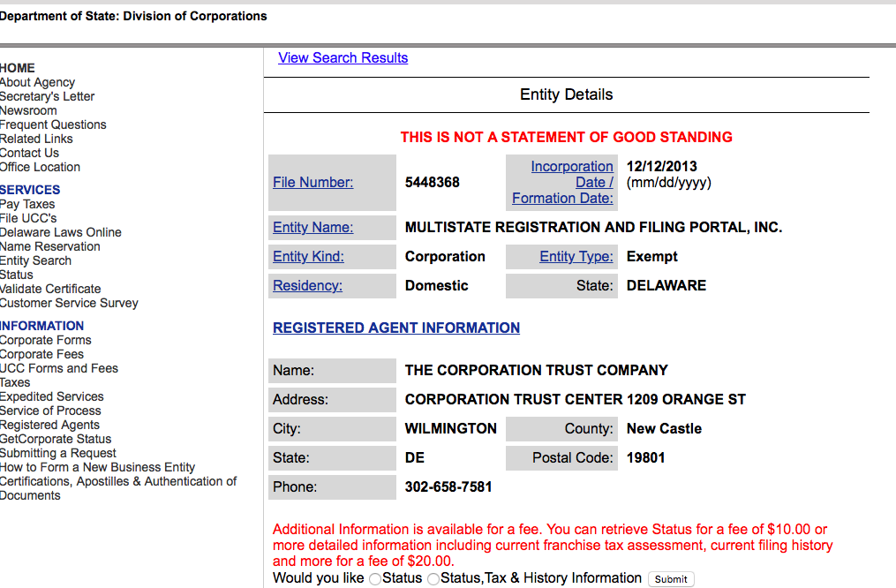Select Status, Tax & History Information option
Viewport: 896px width, 588px height.
tap(433, 579)
